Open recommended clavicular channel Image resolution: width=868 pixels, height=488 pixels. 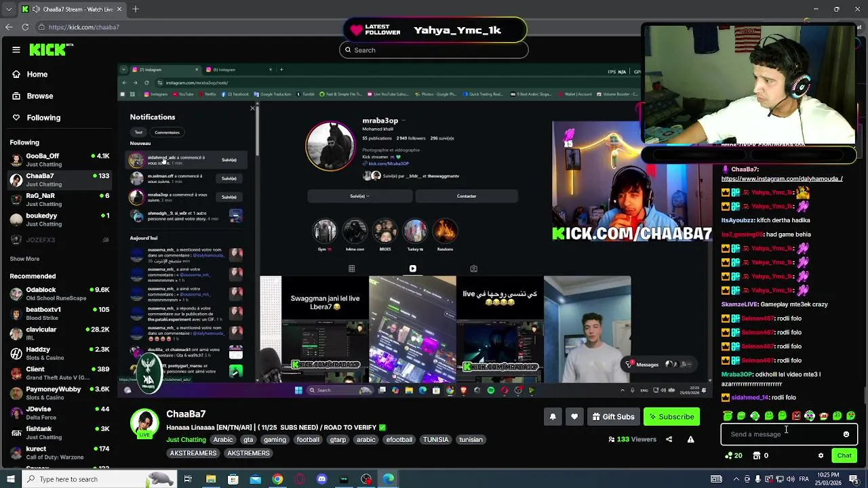(58, 333)
